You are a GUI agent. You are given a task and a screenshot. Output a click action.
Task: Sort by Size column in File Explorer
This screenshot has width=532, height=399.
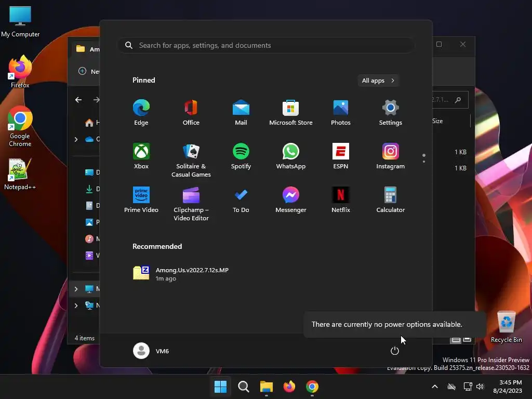click(437, 121)
